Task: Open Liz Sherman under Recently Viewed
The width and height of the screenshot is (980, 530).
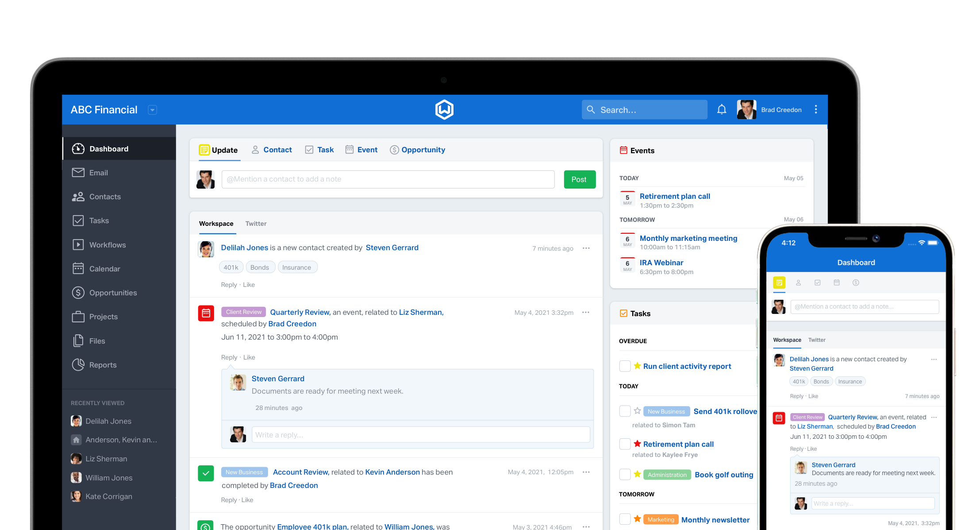Action: pyautogui.click(x=99, y=459)
